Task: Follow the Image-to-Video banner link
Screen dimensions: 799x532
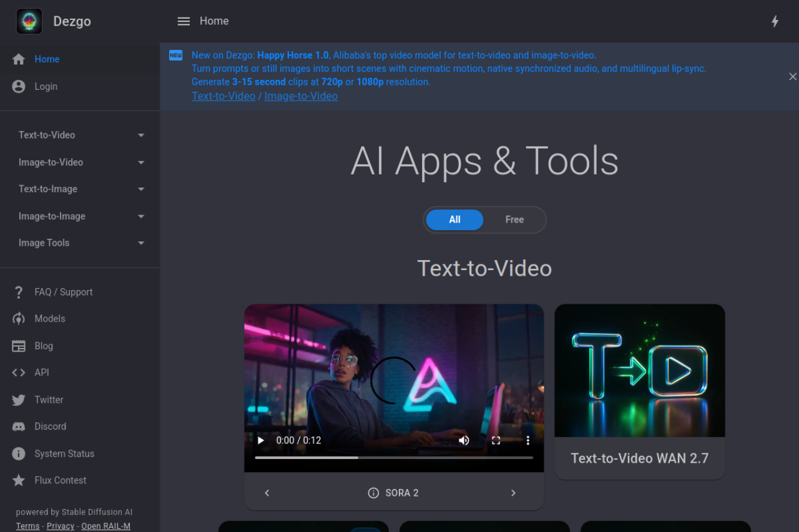Action: coord(301,96)
